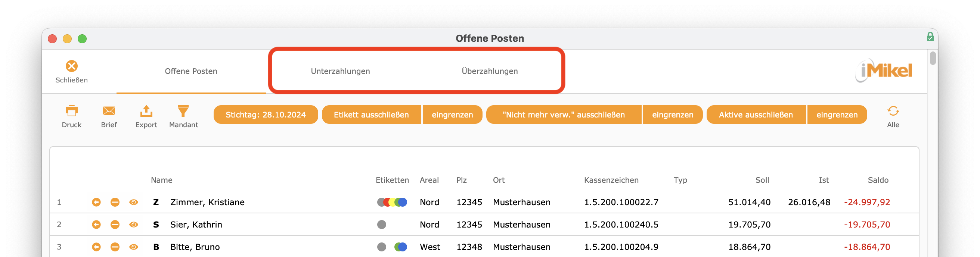980x257 pixels.
Task: Click back arrow icon for Zimmer, Kristiane
Action: pos(96,202)
